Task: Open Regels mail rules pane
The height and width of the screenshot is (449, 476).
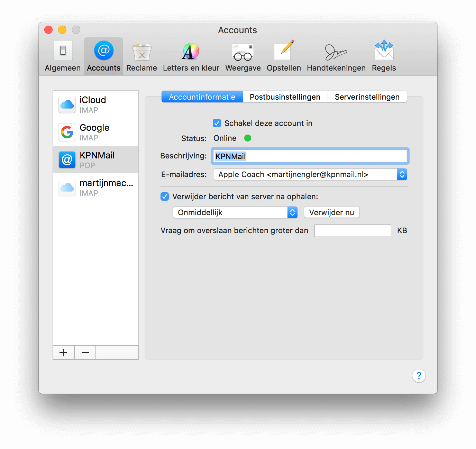Action: pos(384,56)
